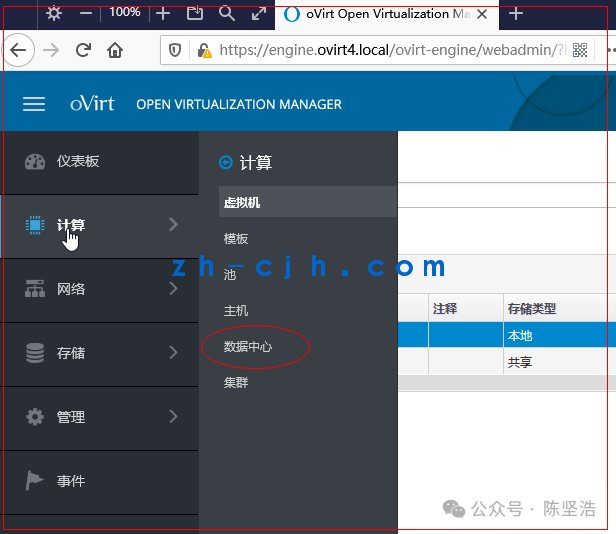Image resolution: width=616 pixels, height=534 pixels.
Task: Sort by the 注释 column header
Action: (x=466, y=308)
